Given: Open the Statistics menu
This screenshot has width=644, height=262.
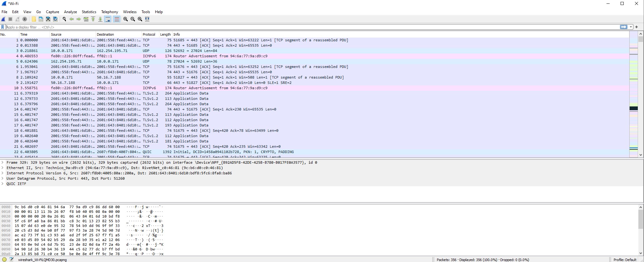Looking at the screenshot, I should tap(89, 12).
